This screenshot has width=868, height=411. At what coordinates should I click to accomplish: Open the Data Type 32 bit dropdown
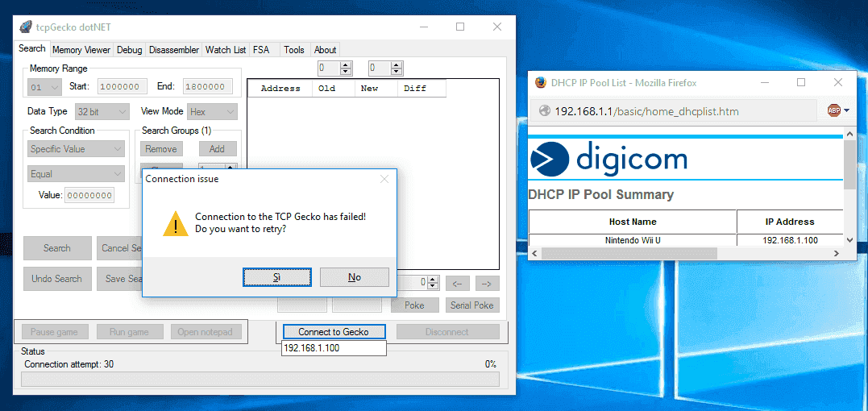[102, 111]
